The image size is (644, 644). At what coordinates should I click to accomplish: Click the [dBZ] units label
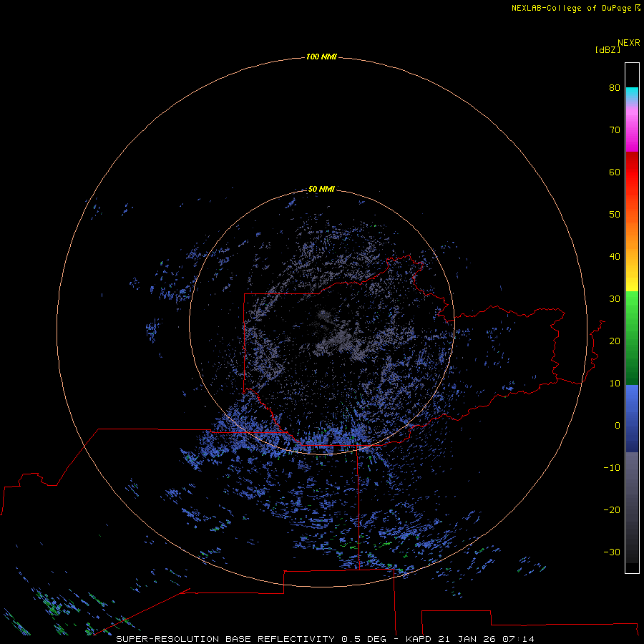pos(608,49)
